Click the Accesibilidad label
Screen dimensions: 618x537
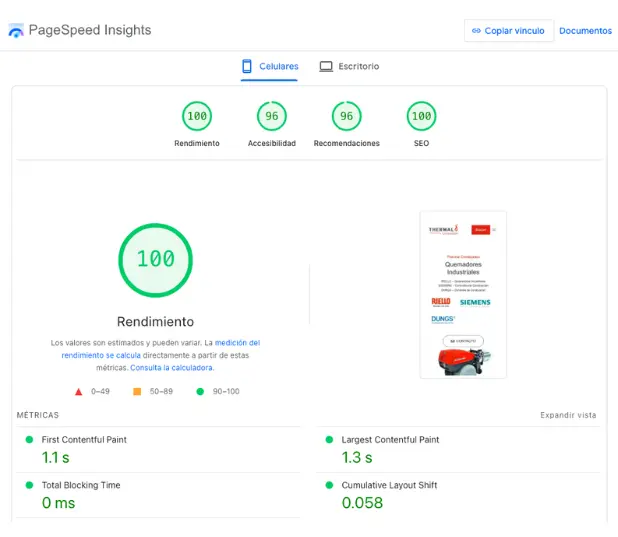tap(272, 143)
